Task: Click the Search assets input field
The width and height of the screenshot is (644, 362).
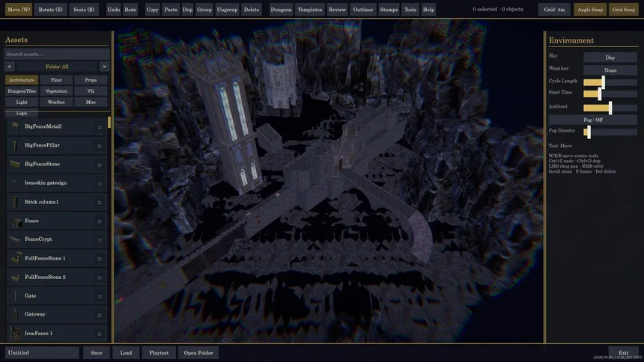Action: point(57,54)
